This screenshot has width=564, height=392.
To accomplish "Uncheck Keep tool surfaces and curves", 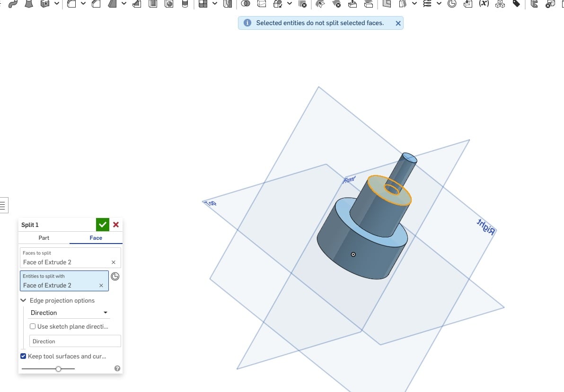I will click(23, 356).
